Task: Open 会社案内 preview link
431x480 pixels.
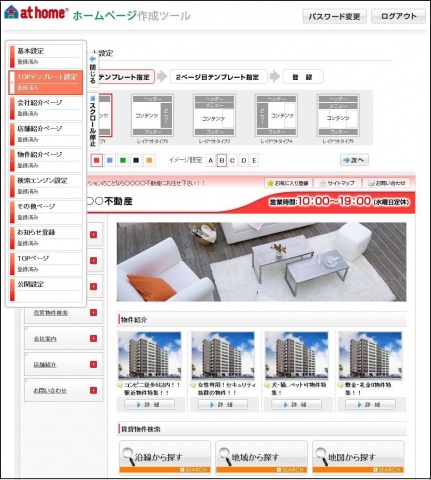Action: 45,339
